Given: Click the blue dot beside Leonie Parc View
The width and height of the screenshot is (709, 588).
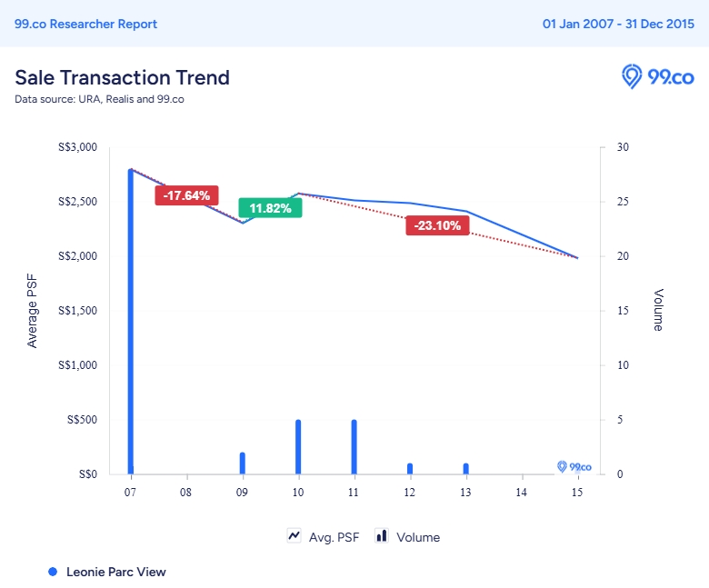Looking at the screenshot, I should [x=53, y=572].
